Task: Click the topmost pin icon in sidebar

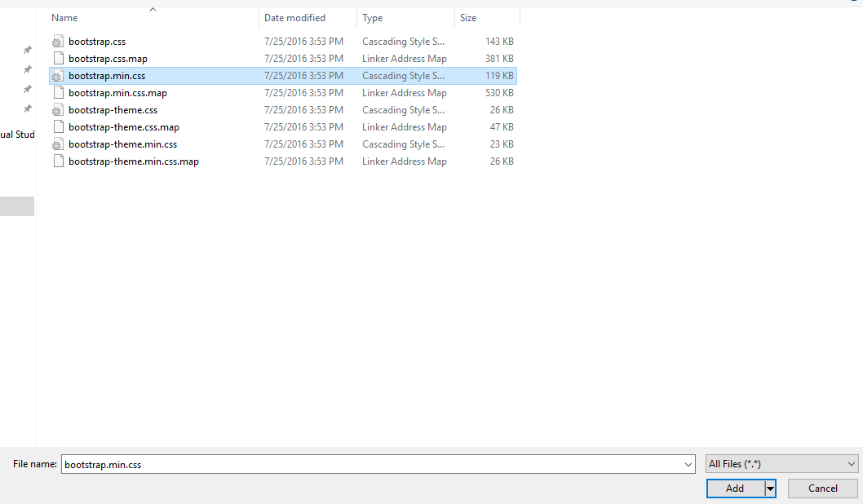Action: pyautogui.click(x=28, y=50)
